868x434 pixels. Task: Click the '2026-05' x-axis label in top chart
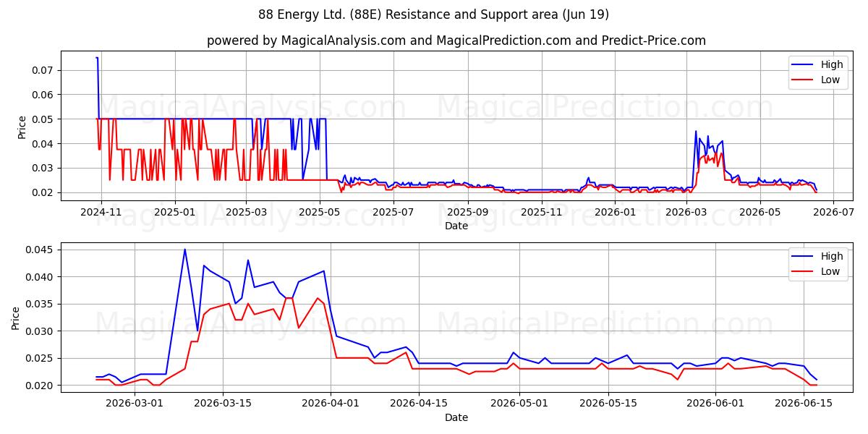[759, 212]
